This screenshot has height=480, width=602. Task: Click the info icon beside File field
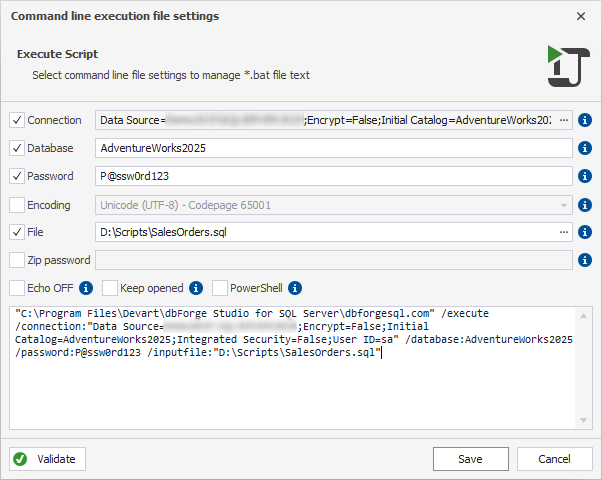click(x=584, y=232)
